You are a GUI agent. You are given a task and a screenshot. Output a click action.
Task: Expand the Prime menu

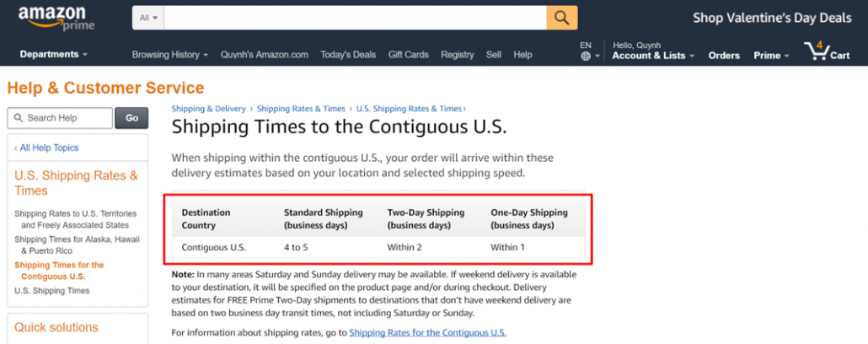pyautogui.click(x=771, y=56)
